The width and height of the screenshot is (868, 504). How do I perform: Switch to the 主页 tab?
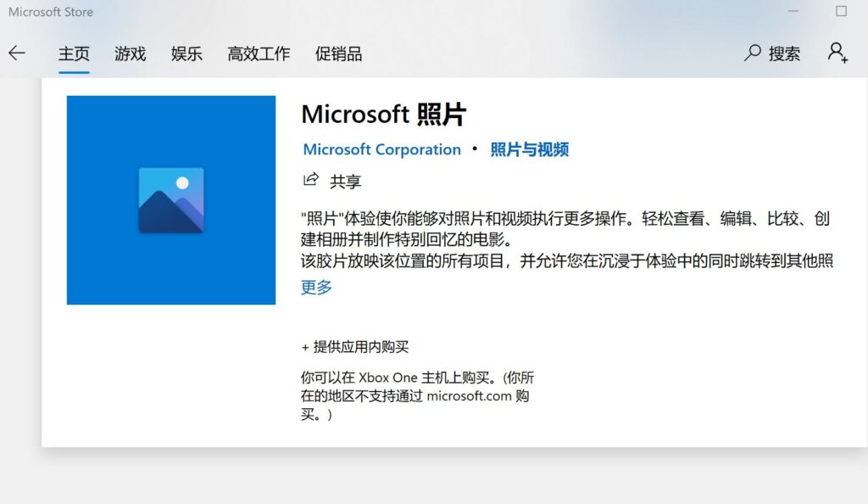(x=74, y=53)
